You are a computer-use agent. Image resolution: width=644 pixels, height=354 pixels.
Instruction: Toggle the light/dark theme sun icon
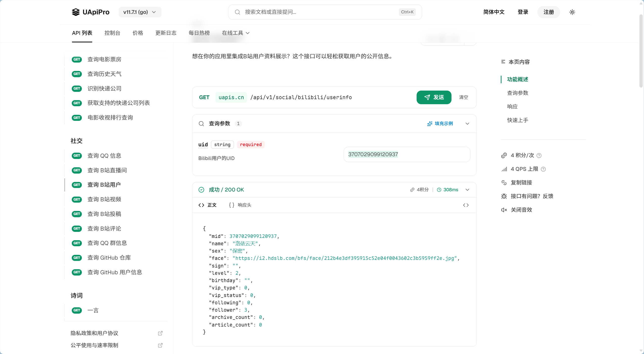tap(572, 12)
